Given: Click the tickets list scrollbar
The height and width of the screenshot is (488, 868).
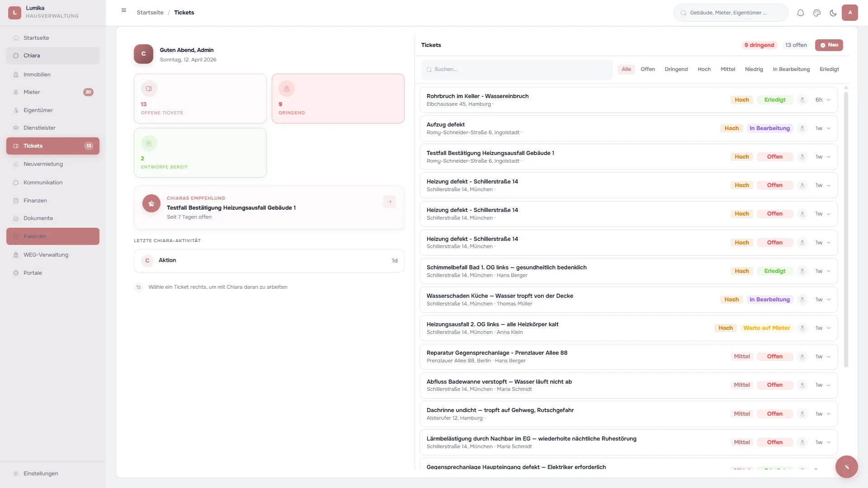Looking at the screenshot, I should tap(845, 226).
